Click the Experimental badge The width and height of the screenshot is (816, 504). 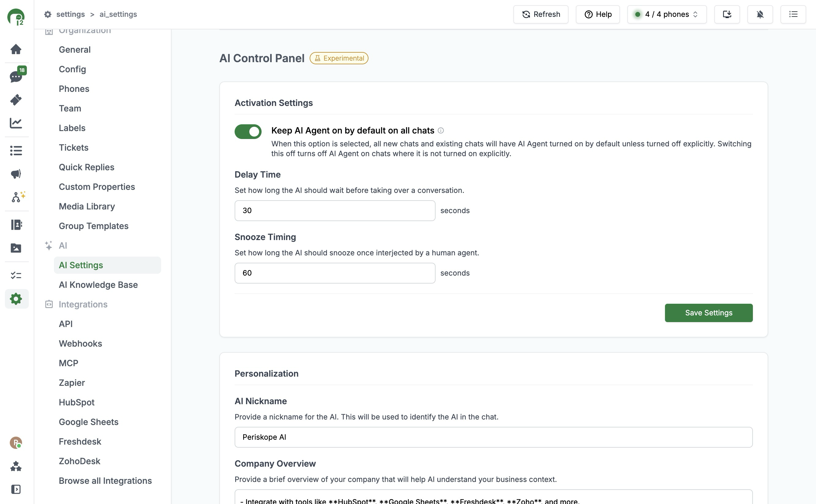pyautogui.click(x=339, y=58)
